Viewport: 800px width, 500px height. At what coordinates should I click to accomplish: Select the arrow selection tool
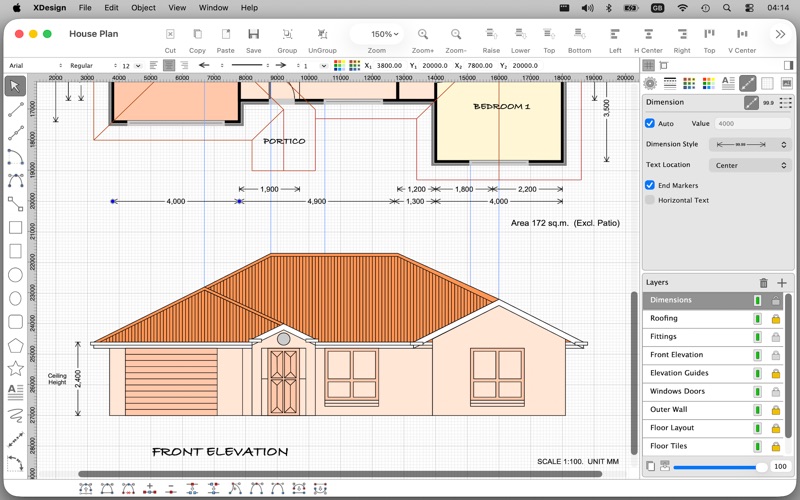(x=15, y=86)
